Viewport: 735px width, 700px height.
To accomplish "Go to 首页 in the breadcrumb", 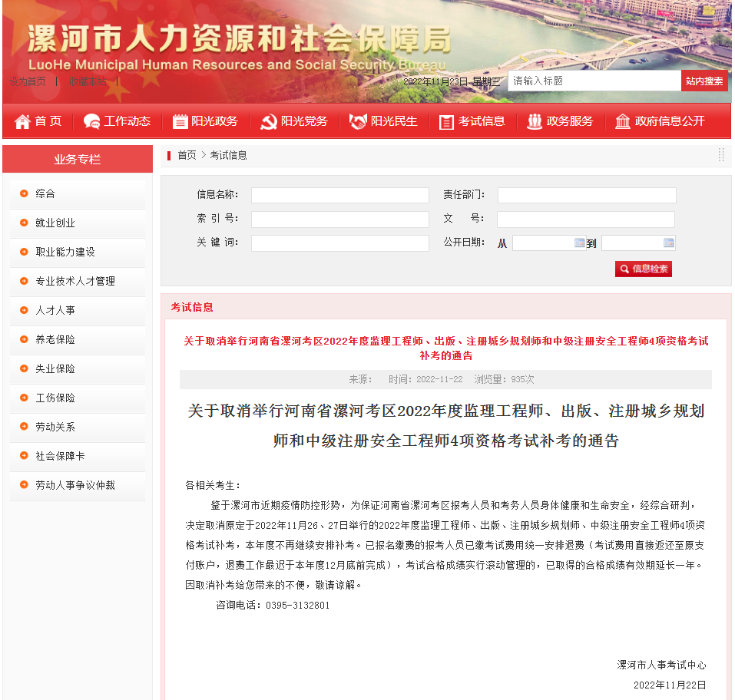I will (187, 155).
